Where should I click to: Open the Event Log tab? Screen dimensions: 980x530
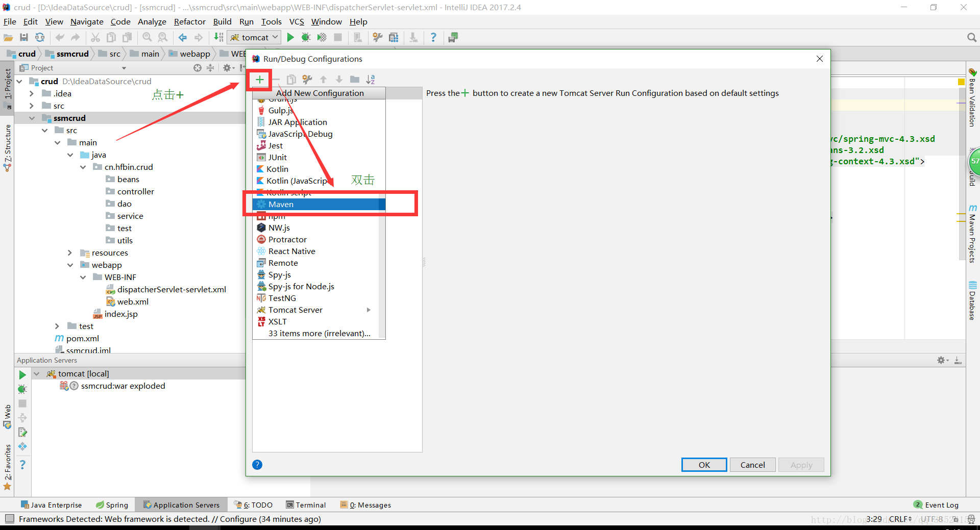(937, 505)
